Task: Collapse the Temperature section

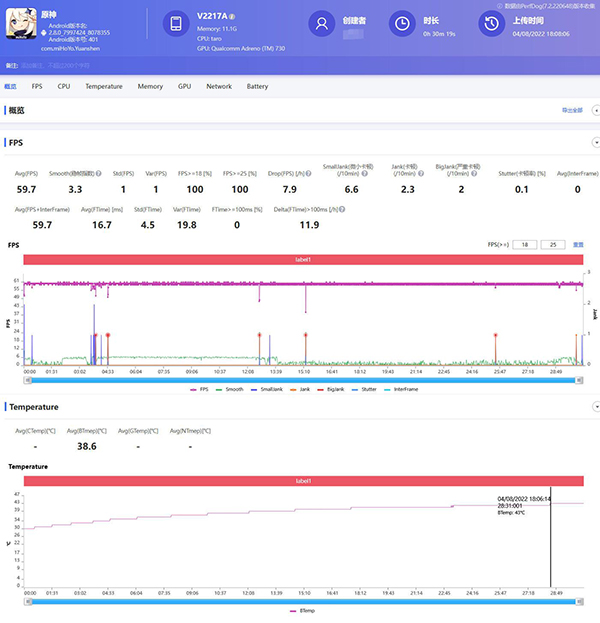Action: [x=596, y=407]
